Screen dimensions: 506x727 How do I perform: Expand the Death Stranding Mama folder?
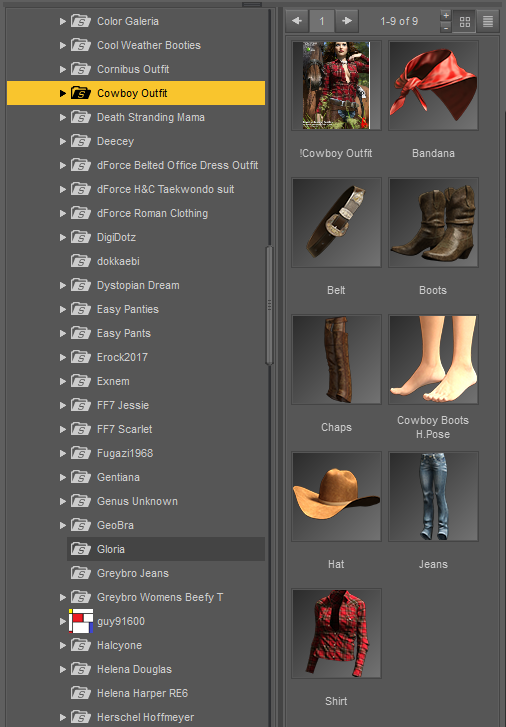coord(63,117)
